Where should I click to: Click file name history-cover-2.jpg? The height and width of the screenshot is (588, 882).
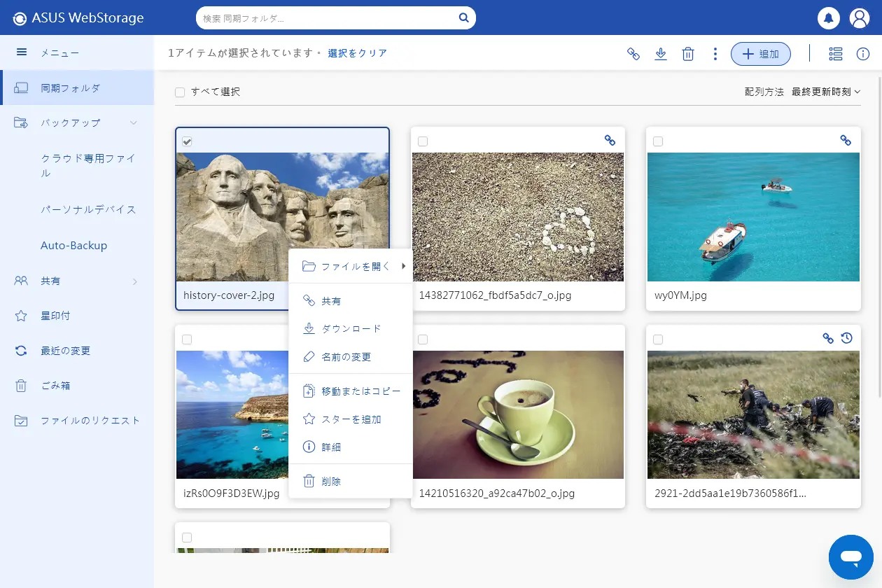[x=229, y=295]
